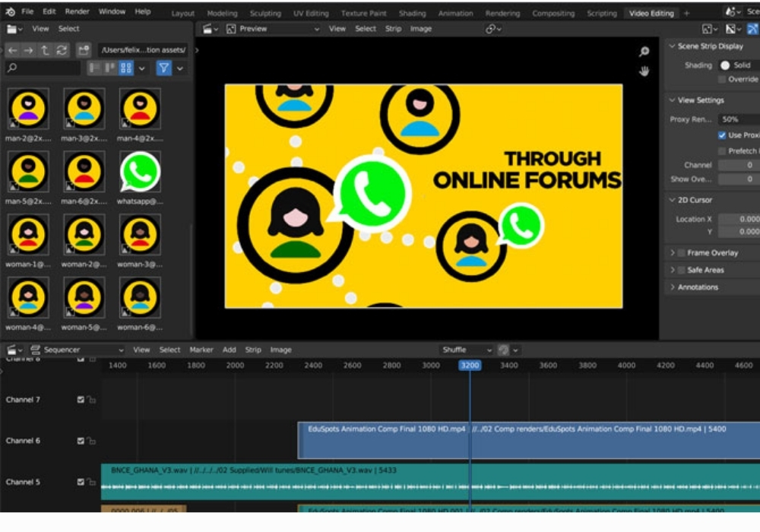Enable Safe Areas checkbox
The image size is (760, 532).
click(x=682, y=271)
